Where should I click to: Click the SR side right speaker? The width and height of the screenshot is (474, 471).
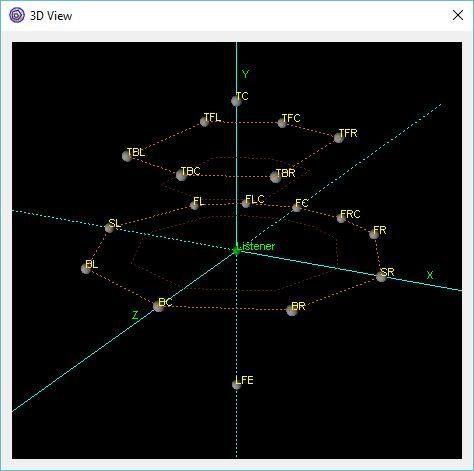pos(381,276)
